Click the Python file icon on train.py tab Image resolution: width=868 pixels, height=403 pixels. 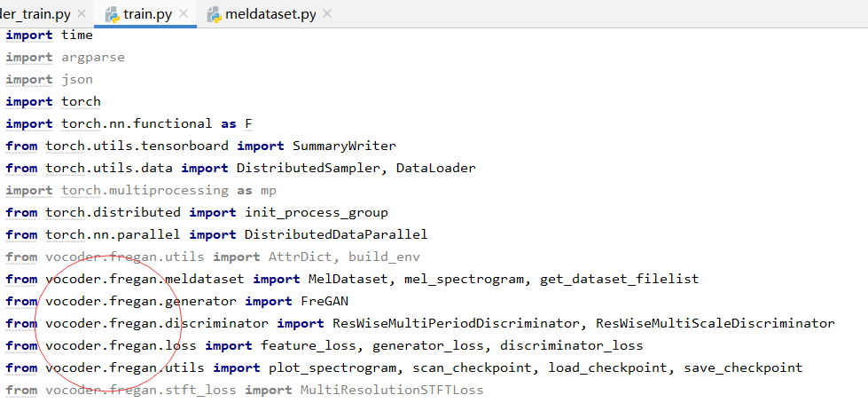tap(113, 14)
